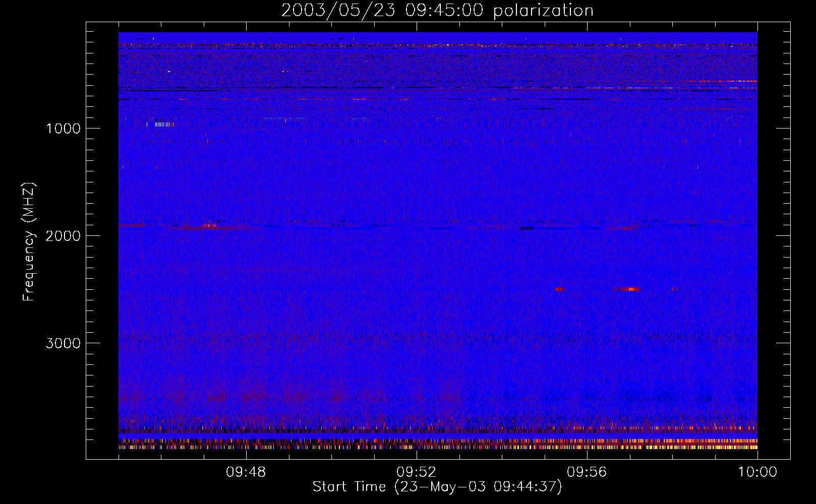This screenshot has width=816, height=504.
Task: Click the 'Frequency (MHZ)' axis label
Action: click(29, 242)
